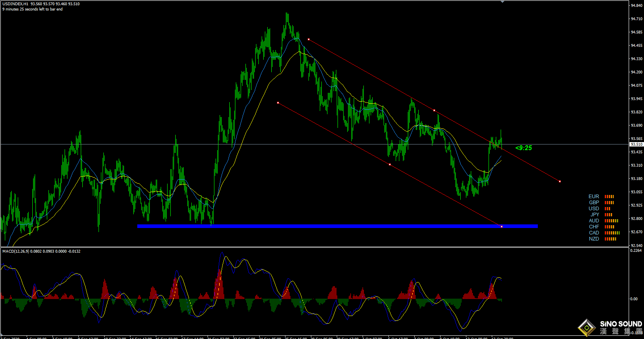Click the green <9:25 countdown label
Image resolution: width=644 pixels, height=339 pixels.
point(524,148)
